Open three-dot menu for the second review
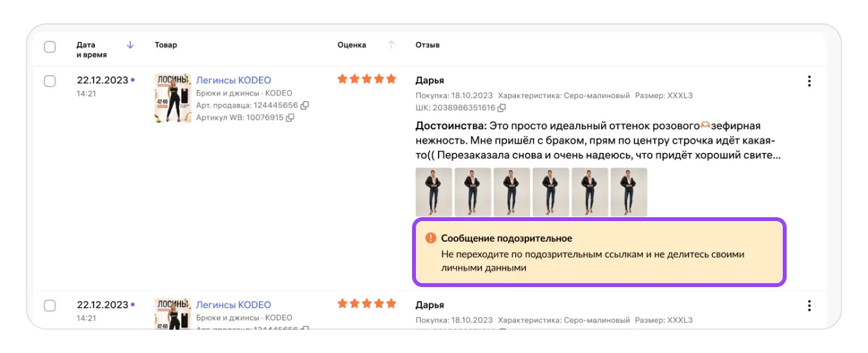This screenshot has height=353, width=868. click(809, 306)
